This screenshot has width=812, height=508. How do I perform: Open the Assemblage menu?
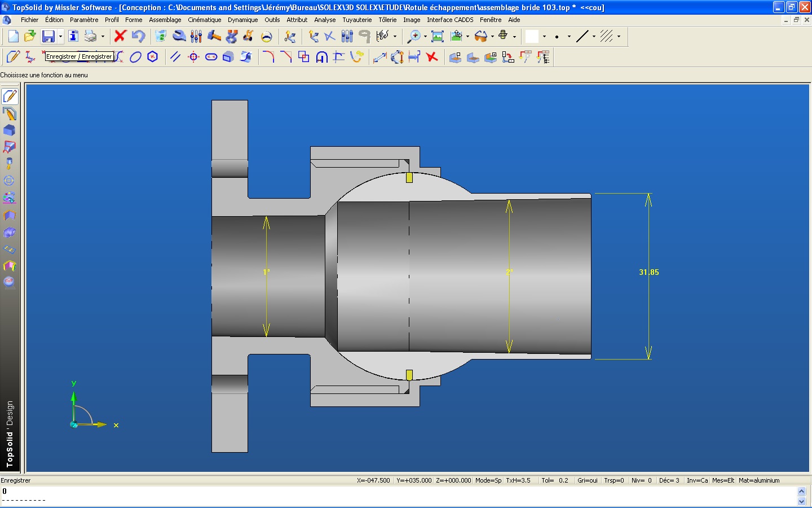point(165,20)
